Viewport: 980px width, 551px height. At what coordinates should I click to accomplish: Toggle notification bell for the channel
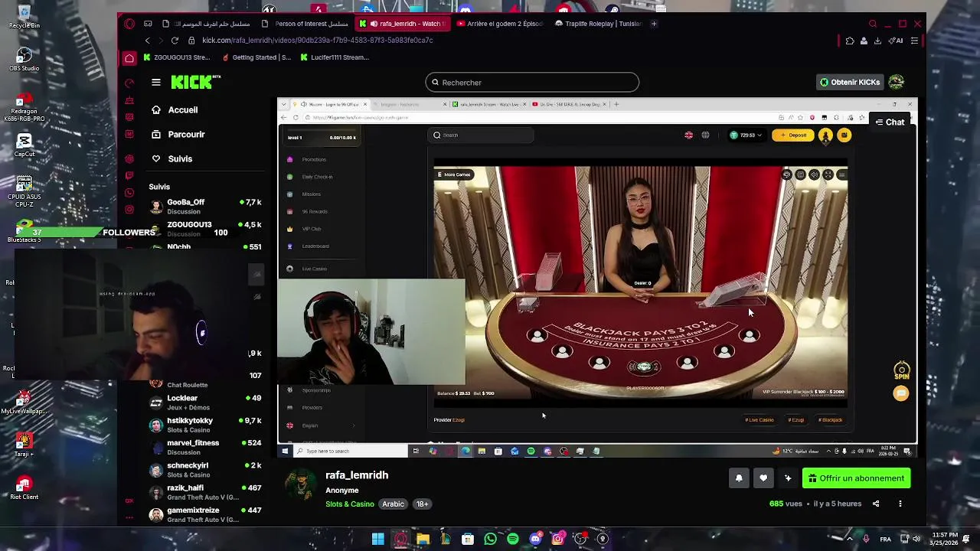tap(739, 478)
